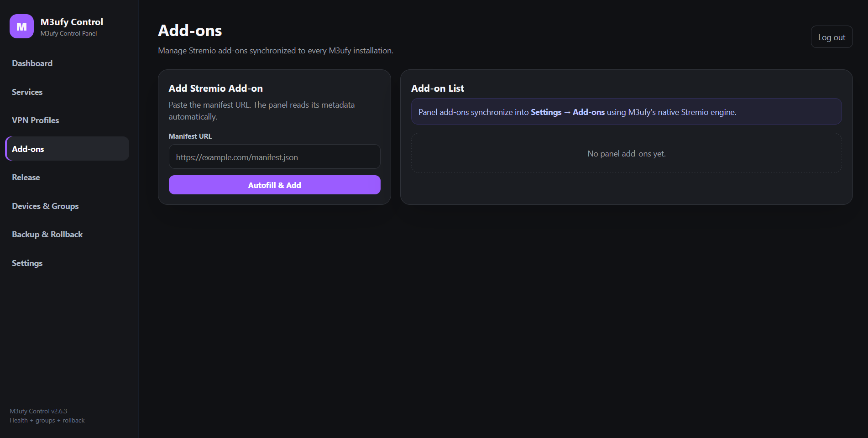Click the 'Add-on List' heading

pyautogui.click(x=437, y=89)
